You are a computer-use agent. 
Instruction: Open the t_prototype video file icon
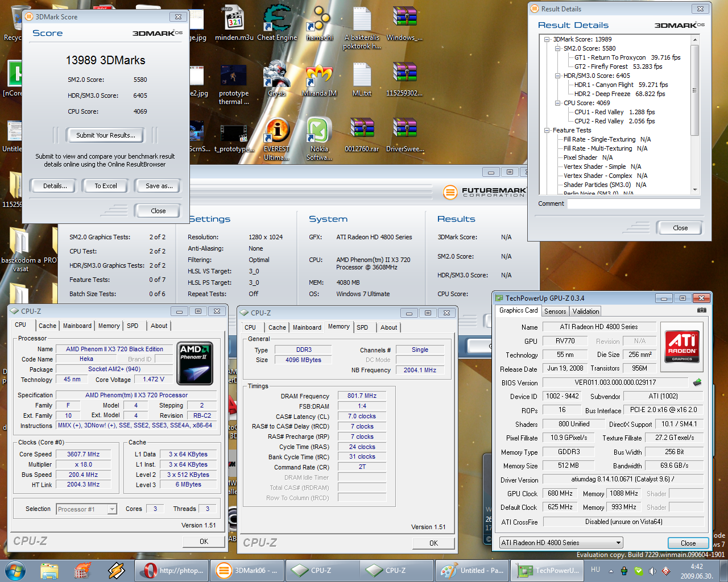(x=234, y=138)
